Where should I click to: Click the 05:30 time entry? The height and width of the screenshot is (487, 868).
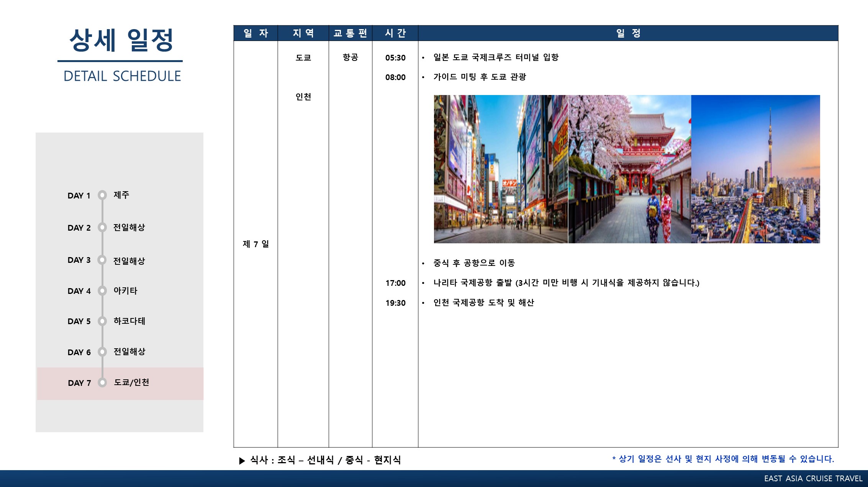pos(395,58)
